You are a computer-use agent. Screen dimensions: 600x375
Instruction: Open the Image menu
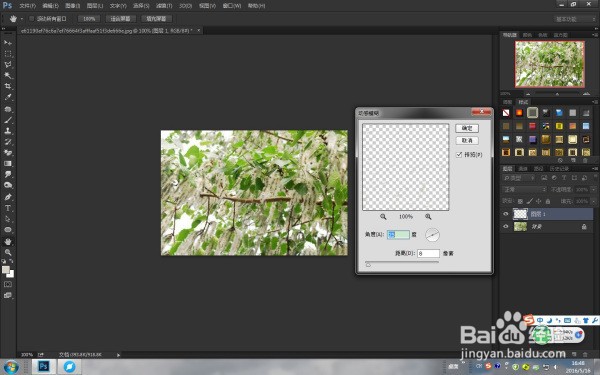pyautogui.click(x=72, y=6)
